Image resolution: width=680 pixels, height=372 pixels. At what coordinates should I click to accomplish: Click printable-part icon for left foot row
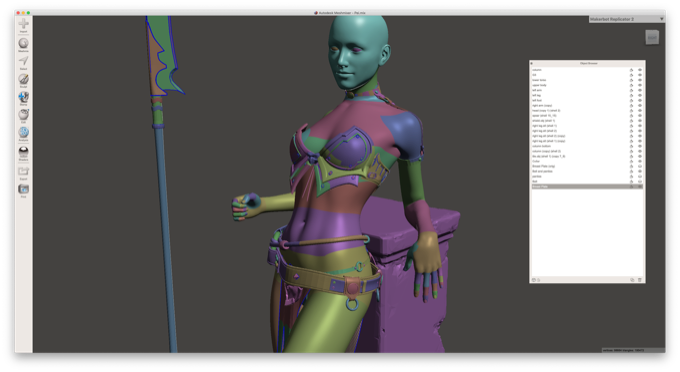[x=631, y=100]
